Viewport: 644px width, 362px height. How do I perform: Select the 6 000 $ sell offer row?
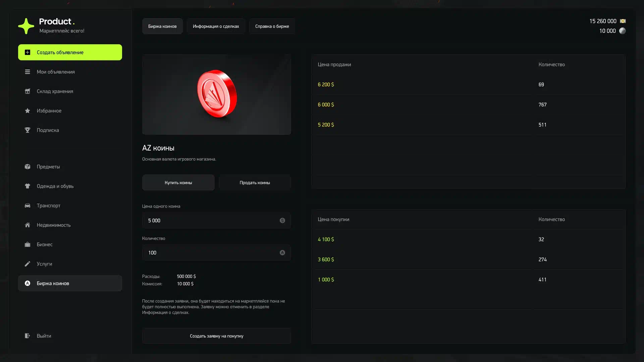(468, 105)
